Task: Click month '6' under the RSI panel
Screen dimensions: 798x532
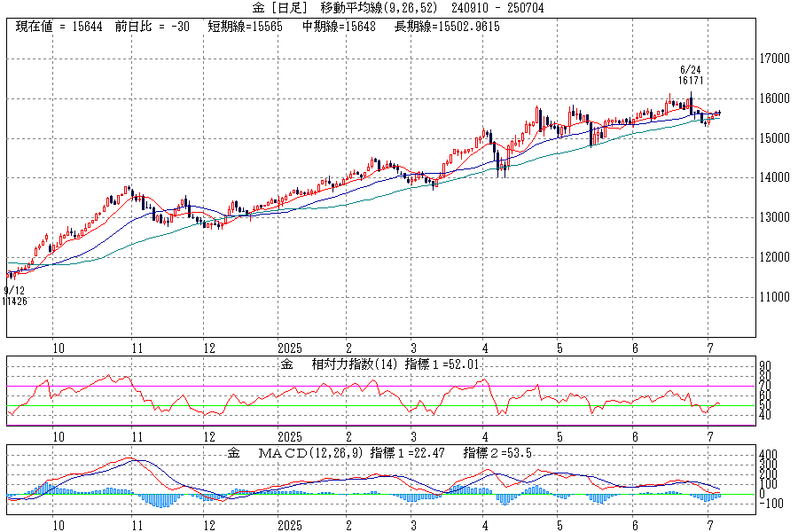Action: pos(635,437)
